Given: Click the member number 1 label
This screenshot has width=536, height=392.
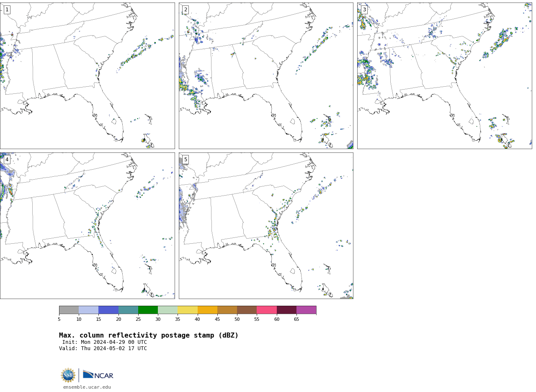Looking at the screenshot, I should coord(7,10).
